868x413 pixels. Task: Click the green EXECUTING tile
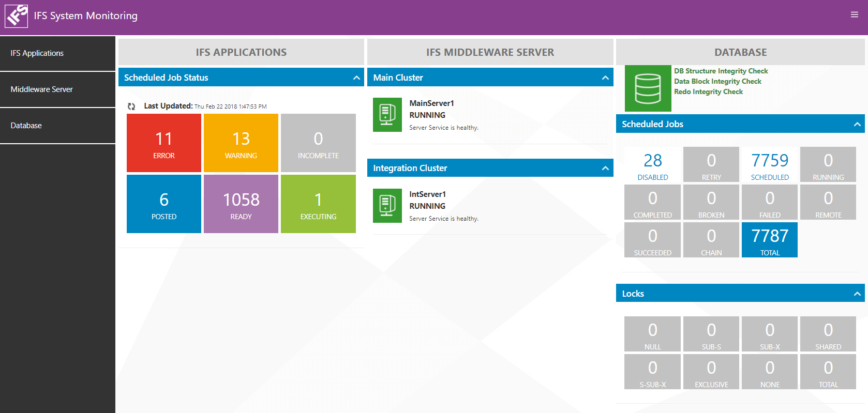tap(318, 204)
